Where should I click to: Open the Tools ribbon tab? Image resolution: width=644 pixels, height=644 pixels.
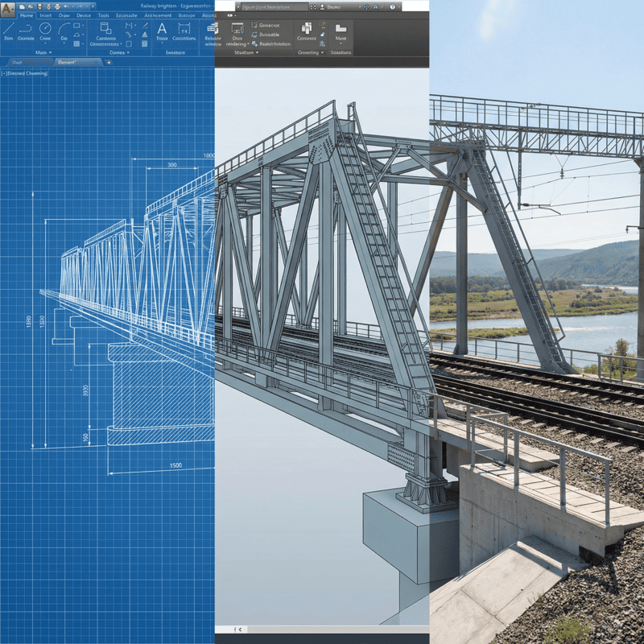click(104, 15)
